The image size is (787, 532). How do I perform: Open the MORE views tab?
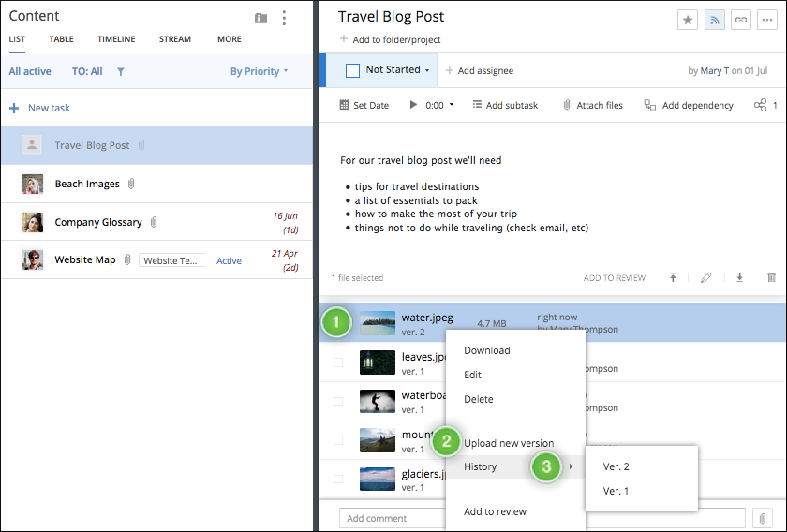coord(230,39)
